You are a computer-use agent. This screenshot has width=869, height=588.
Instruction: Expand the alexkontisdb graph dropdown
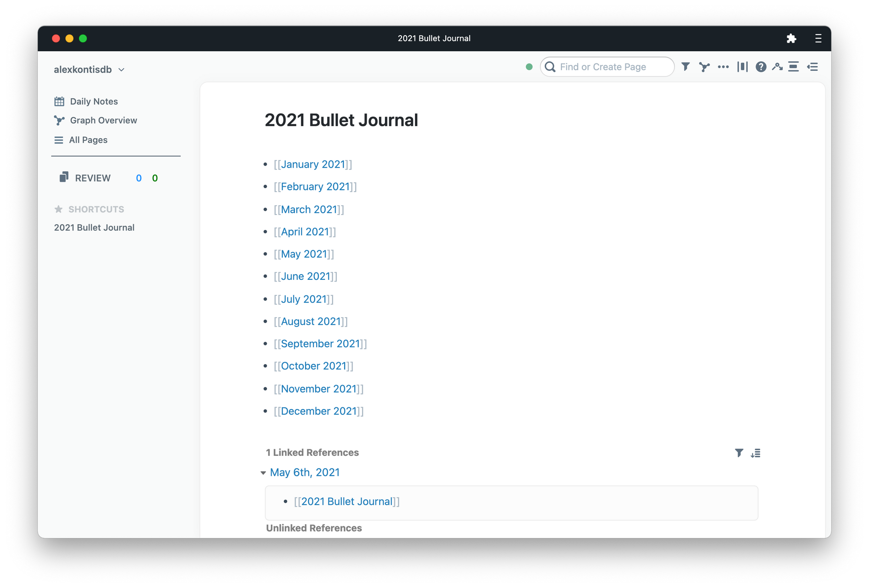pos(89,70)
